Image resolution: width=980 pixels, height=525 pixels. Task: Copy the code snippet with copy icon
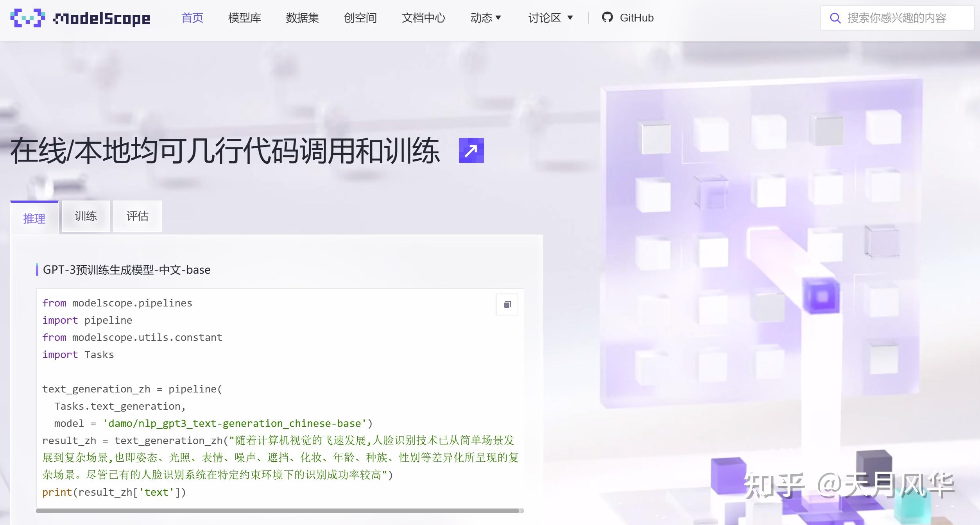pyautogui.click(x=507, y=305)
